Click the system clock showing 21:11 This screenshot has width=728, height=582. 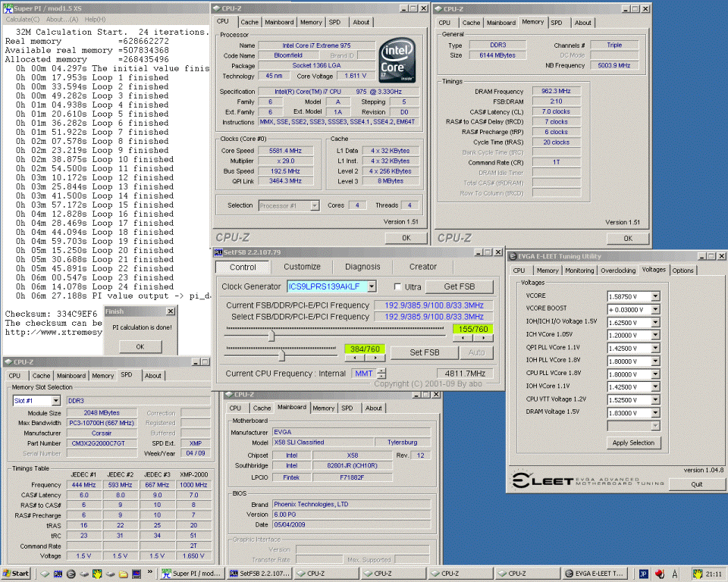pos(714,574)
